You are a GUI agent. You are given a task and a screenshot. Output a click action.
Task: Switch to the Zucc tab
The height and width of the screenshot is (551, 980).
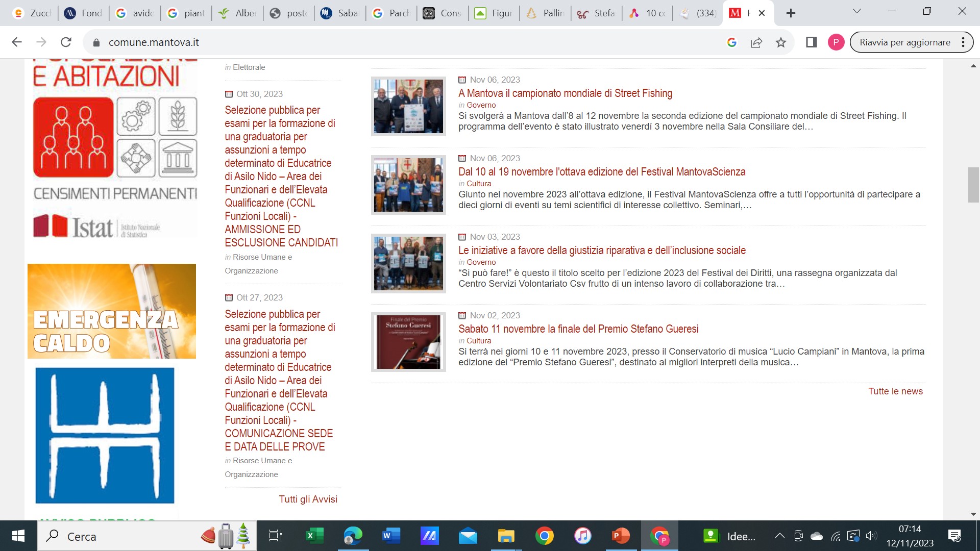pos(32,13)
